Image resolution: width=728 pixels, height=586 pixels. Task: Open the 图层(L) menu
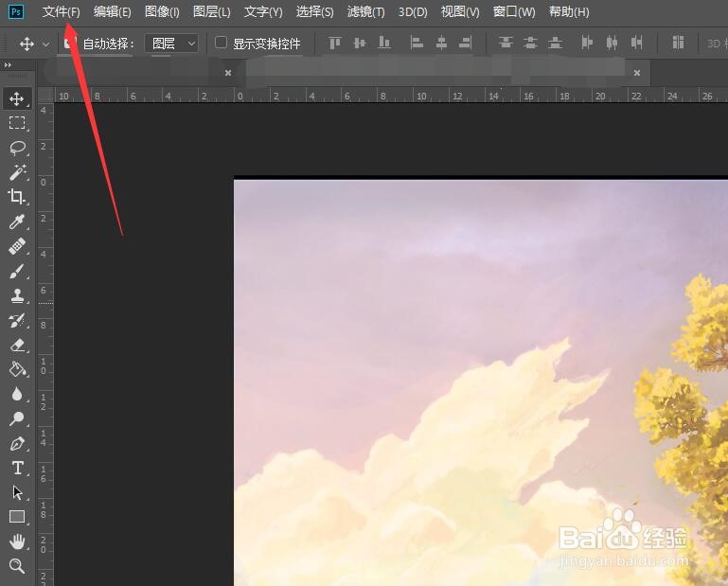[x=212, y=11]
